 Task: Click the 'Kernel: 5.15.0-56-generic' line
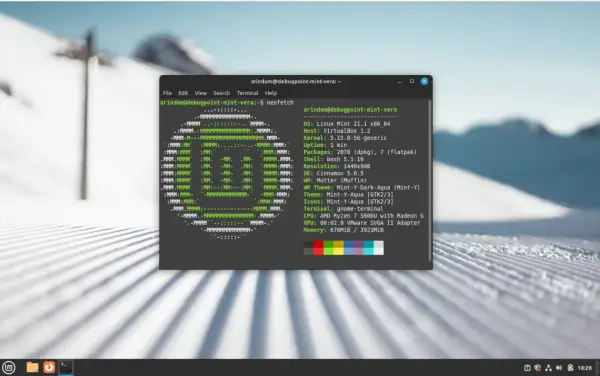point(345,138)
